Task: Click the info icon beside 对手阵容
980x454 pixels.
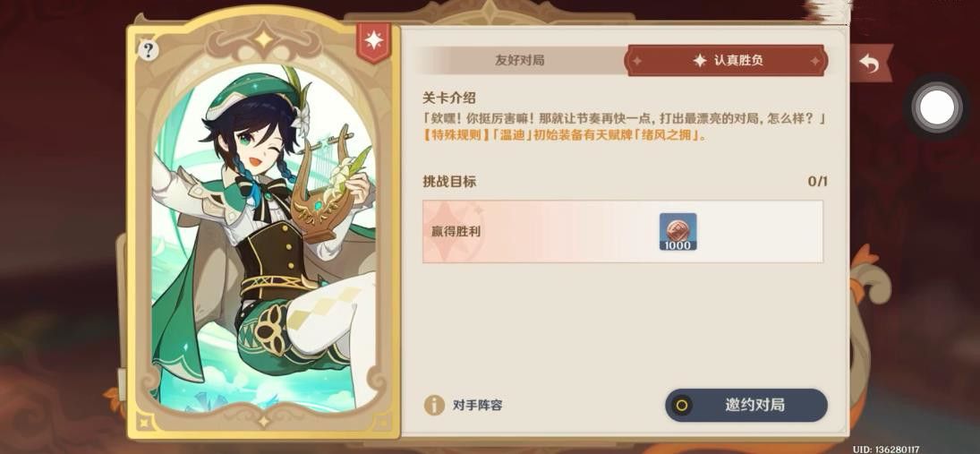Action: click(434, 406)
